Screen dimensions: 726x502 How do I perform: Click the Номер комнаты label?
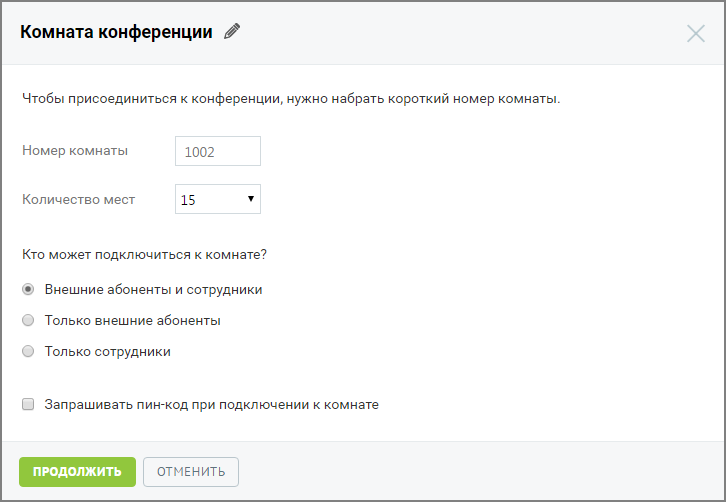(75, 151)
